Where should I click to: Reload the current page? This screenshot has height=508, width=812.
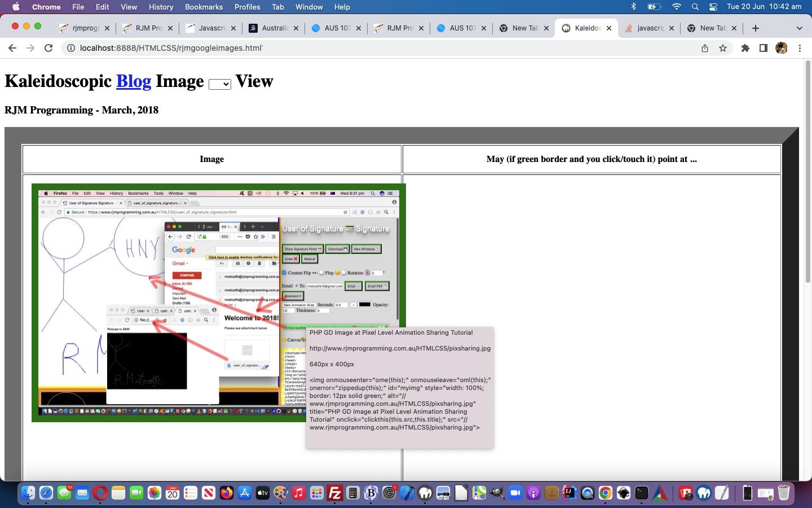point(48,48)
